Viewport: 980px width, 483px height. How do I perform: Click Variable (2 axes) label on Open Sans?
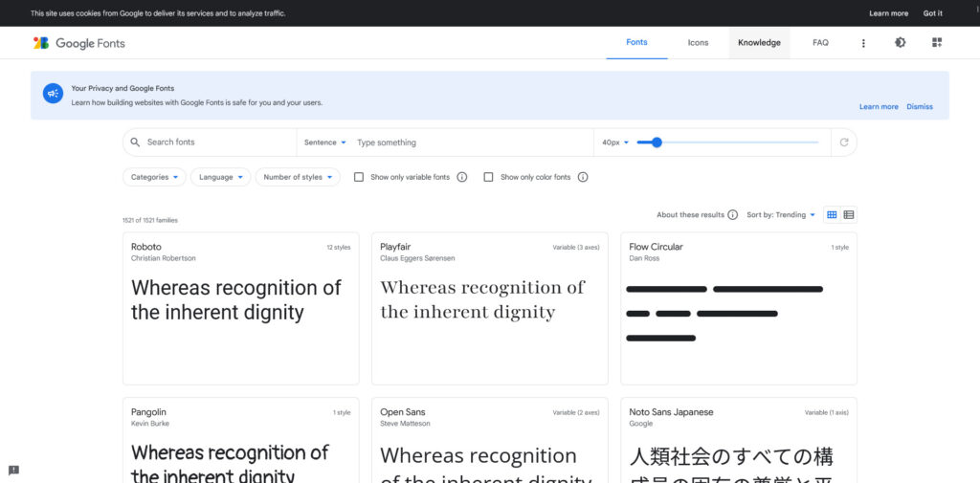575,413
